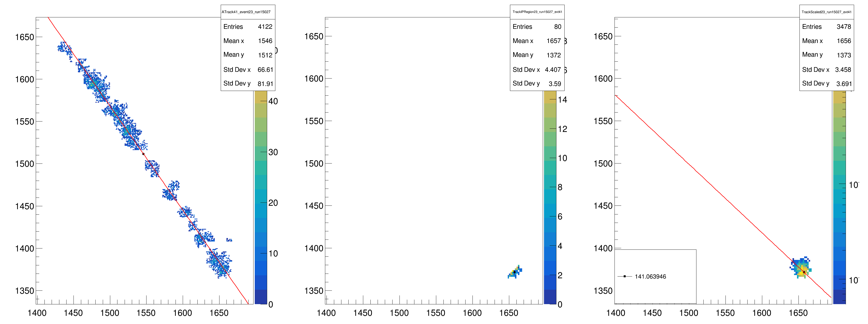Click the 1500 y-axis label of left plot

coord(25,164)
